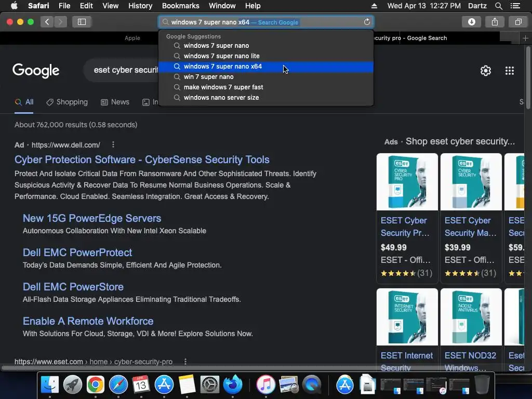Open System Preferences from the Dock
Image resolution: width=532 pixels, height=399 pixels.
(210, 385)
